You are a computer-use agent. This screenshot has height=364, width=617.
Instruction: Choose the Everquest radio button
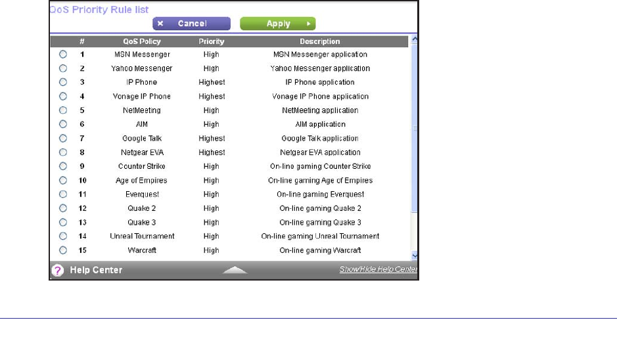coord(63,194)
